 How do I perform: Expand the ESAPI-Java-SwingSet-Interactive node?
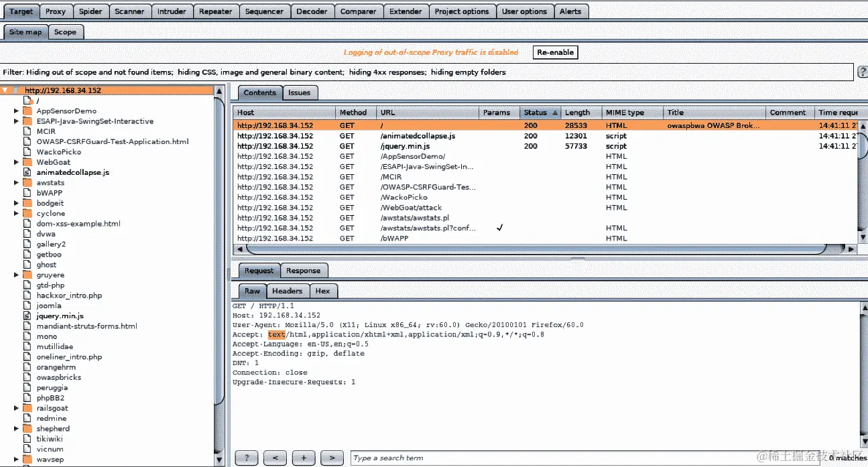tap(16, 121)
